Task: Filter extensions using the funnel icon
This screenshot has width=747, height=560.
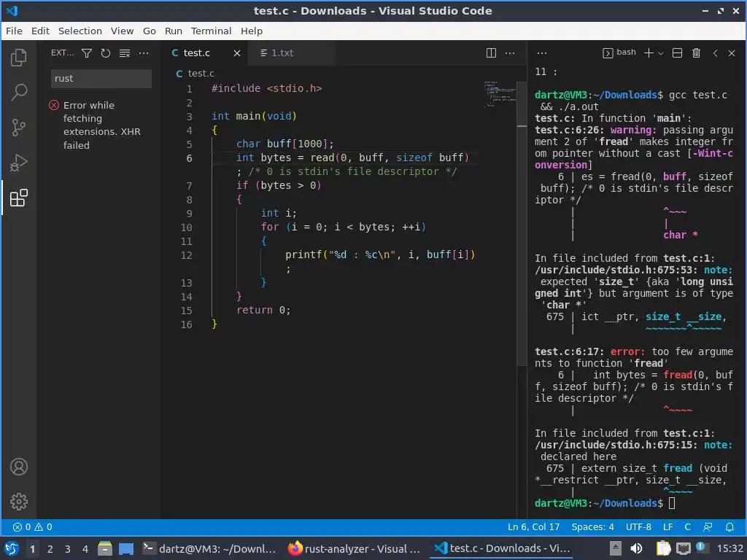Action: 87,52
